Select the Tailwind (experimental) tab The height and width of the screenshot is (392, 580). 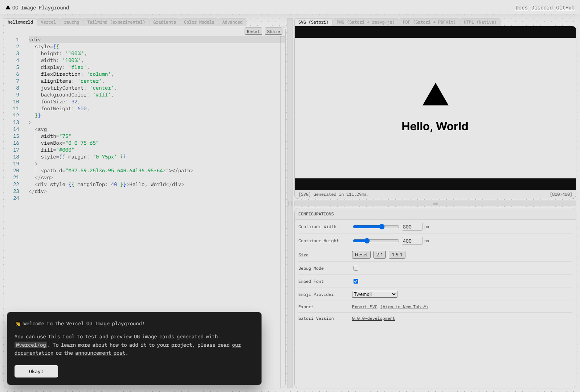(x=116, y=22)
